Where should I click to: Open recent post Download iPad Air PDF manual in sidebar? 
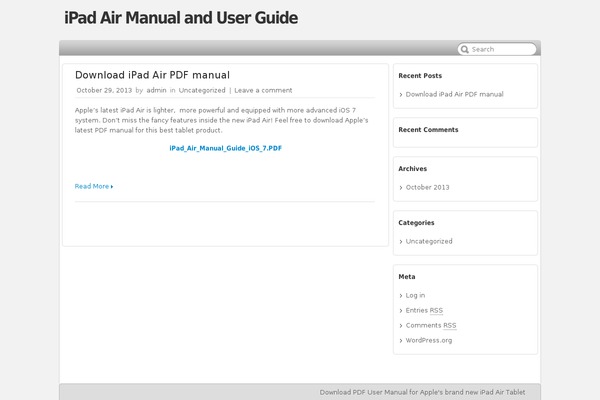coord(455,94)
